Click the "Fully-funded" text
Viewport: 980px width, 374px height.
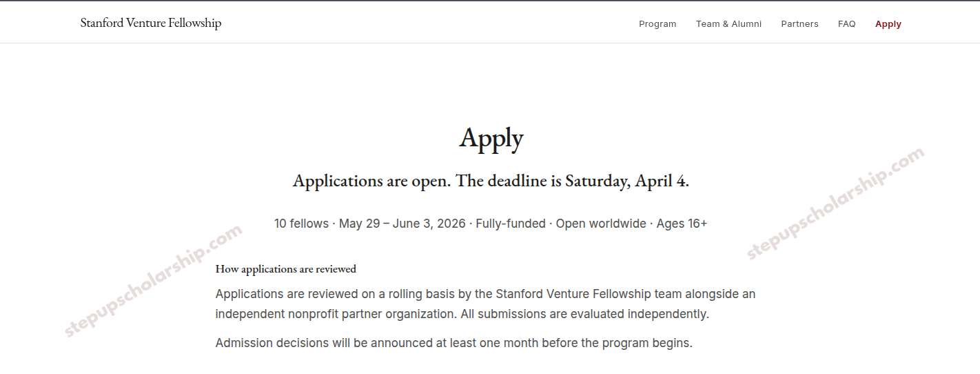coord(510,224)
